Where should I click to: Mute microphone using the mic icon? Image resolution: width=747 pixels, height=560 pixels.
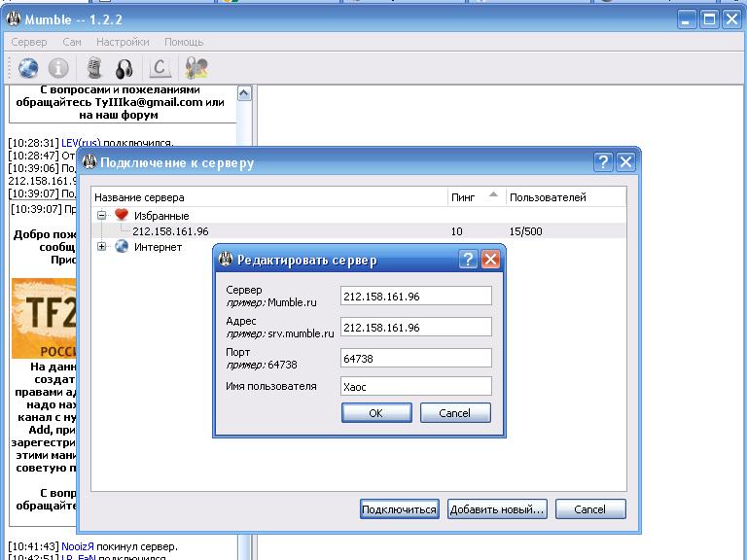pos(94,68)
